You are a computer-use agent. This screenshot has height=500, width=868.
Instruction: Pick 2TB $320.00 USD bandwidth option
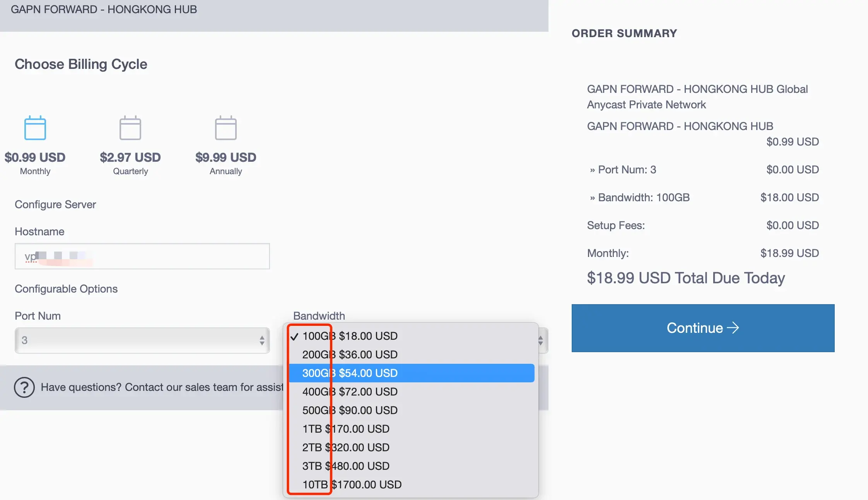[x=346, y=447]
